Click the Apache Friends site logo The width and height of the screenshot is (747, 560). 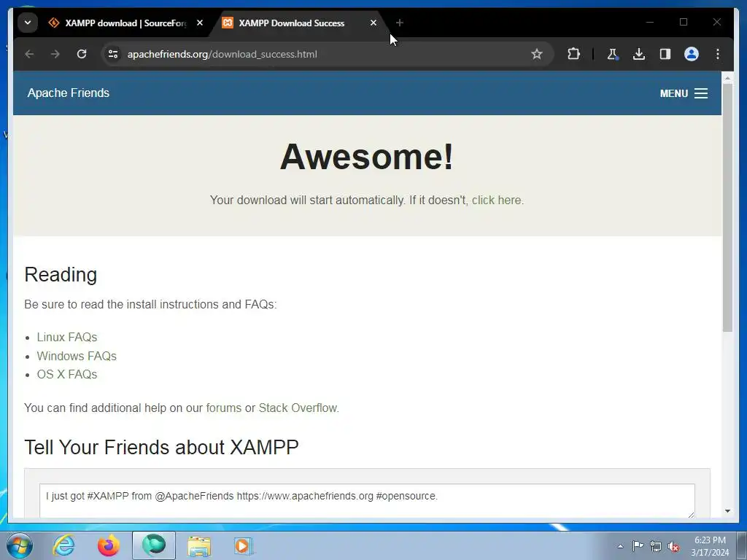click(x=69, y=93)
